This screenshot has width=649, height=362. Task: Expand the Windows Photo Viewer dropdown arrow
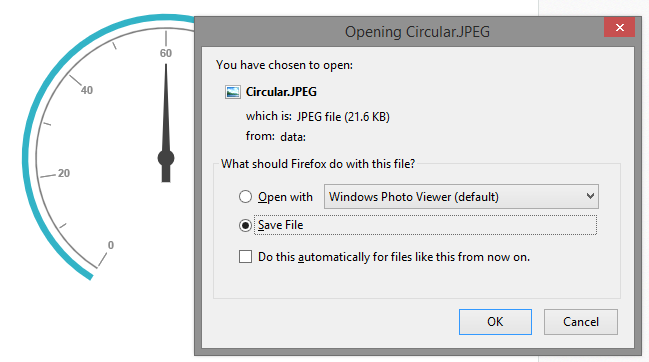pos(590,196)
